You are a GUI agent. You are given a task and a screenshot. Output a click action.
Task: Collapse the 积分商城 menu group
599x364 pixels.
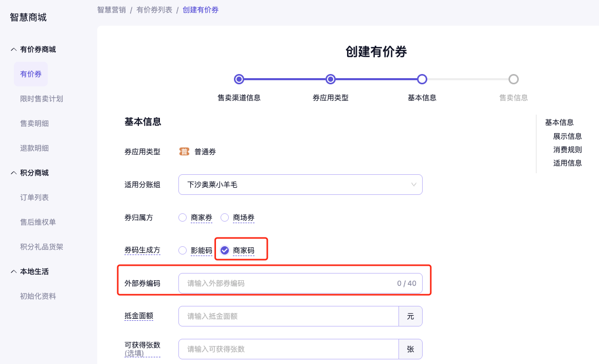click(14, 173)
